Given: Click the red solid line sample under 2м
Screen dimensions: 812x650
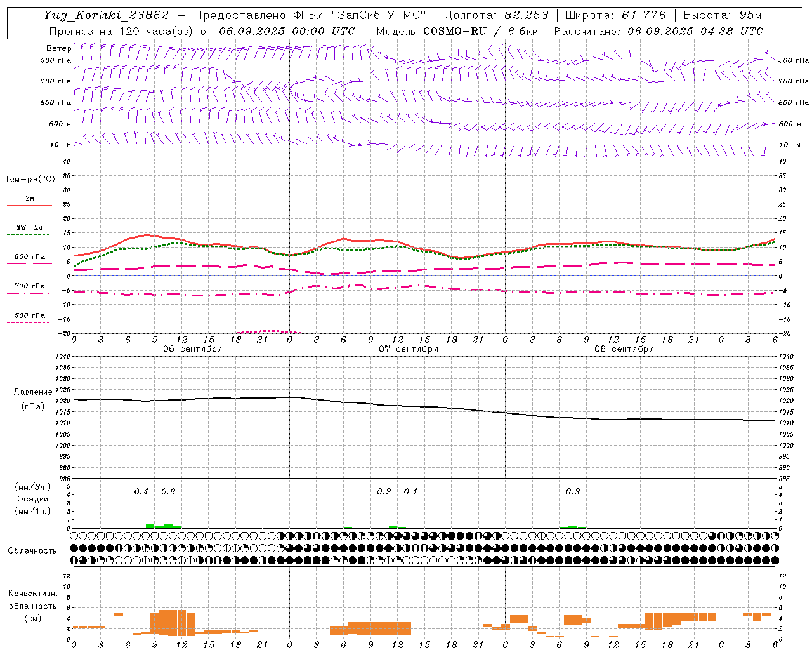Looking at the screenshot, I should click(x=30, y=205).
